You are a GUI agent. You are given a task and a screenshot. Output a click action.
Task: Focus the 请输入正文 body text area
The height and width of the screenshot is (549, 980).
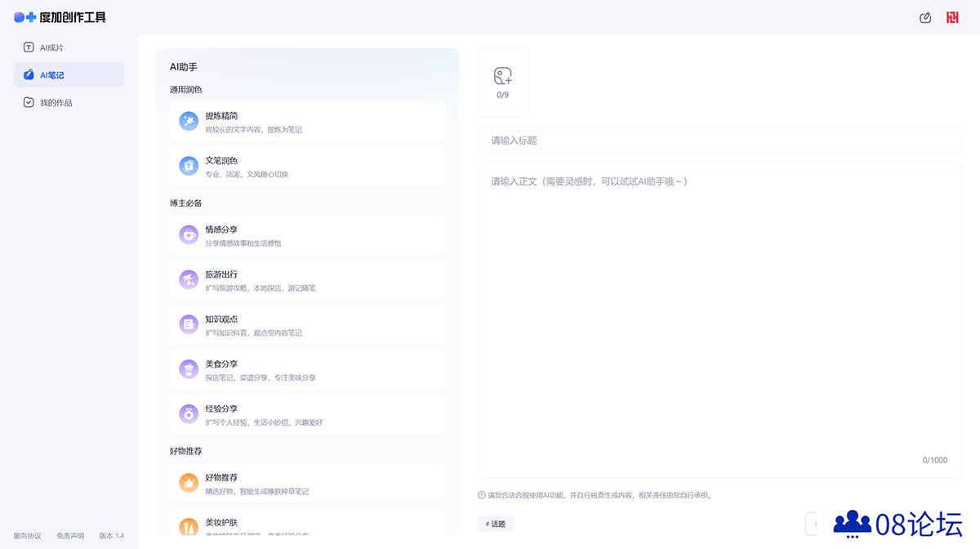[719, 320]
